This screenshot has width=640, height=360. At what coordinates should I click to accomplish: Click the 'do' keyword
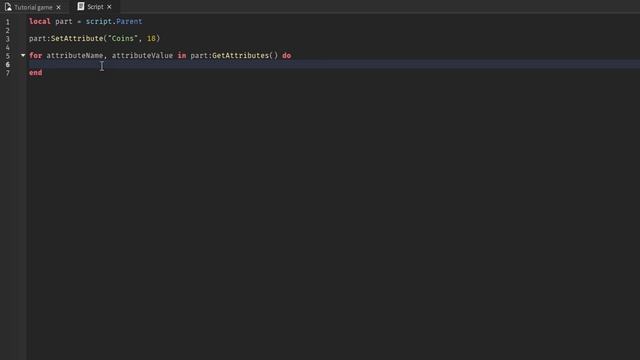click(x=287, y=55)
